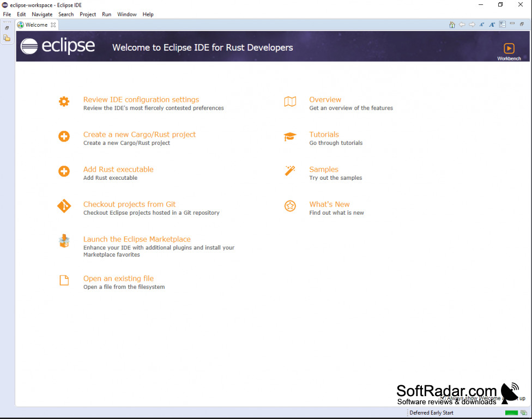532x419 pixels.
Task: Open the Edit menu
Action: coord(21,14)
